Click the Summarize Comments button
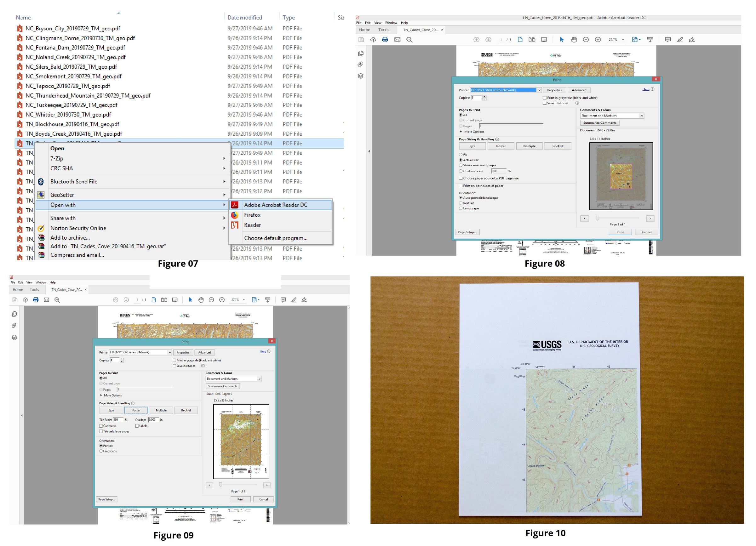This screenshot has height=546, width=756. [x=599, y=122]
